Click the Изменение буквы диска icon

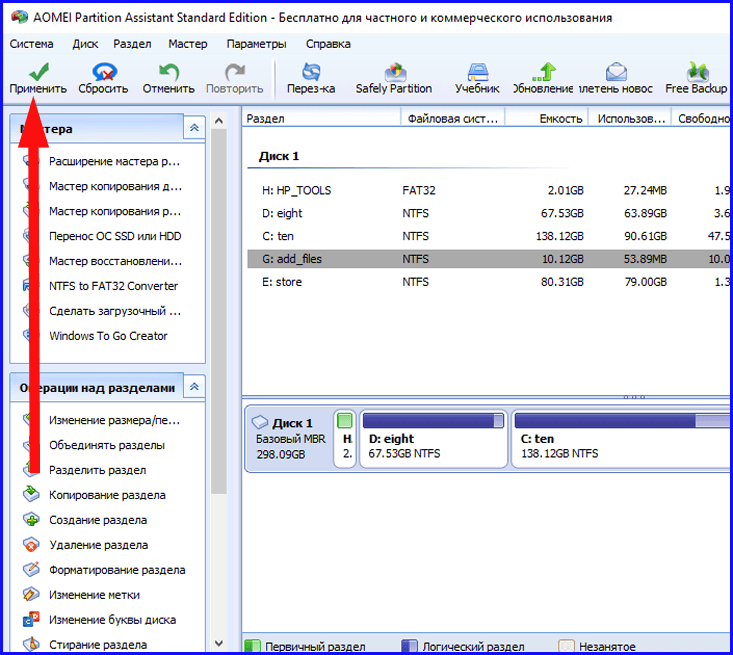tap(31, 619)
